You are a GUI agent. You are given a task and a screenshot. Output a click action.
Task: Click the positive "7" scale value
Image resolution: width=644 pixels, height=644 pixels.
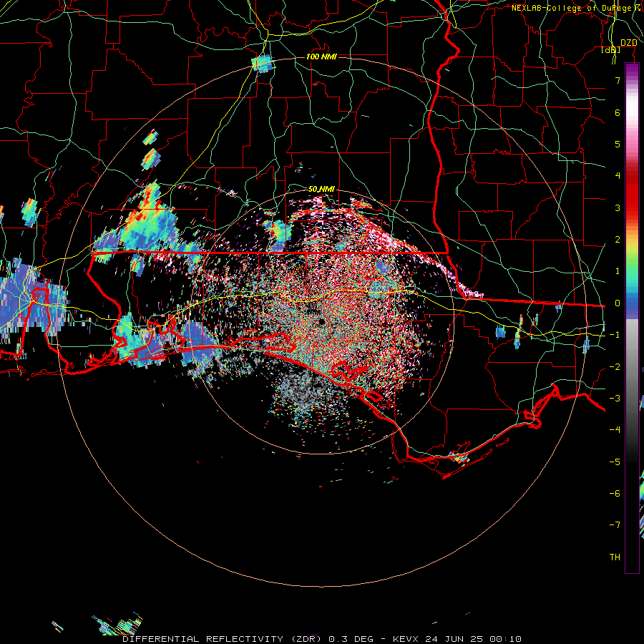tap(618, 80)
